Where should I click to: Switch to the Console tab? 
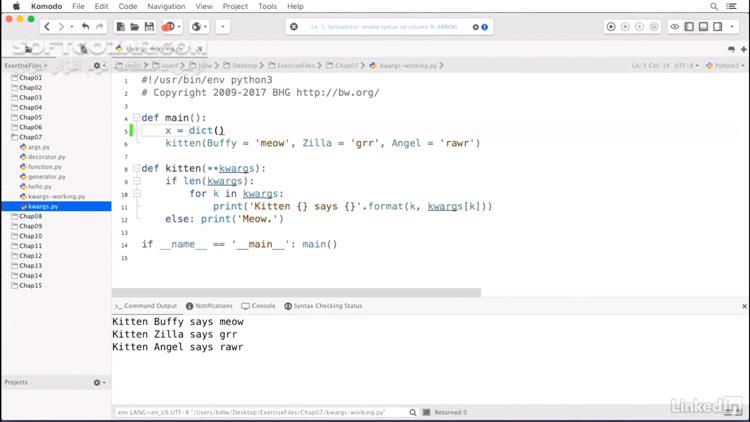pyautogui.click(x=258, y=306)
